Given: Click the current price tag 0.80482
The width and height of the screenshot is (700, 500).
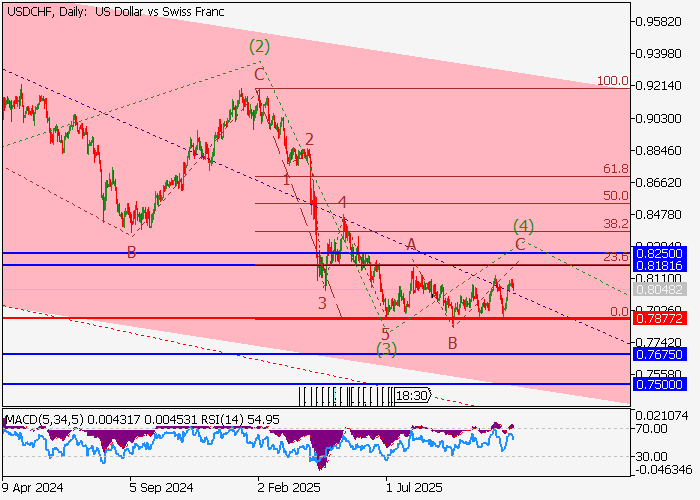Looking at the screenshot, I should [663, 289].
